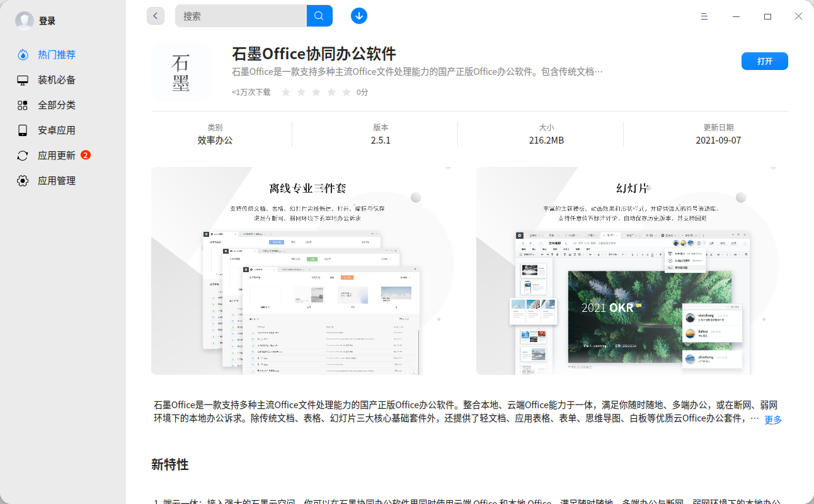Click the 应用管理 gear icon
The width and height of the screenshot is (814, 504).
click(x=23, y=181)
